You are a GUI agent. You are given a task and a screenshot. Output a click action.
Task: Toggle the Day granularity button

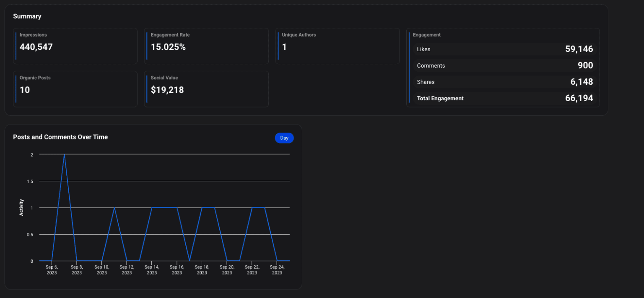pyautogui.click(x=284, y=138)
